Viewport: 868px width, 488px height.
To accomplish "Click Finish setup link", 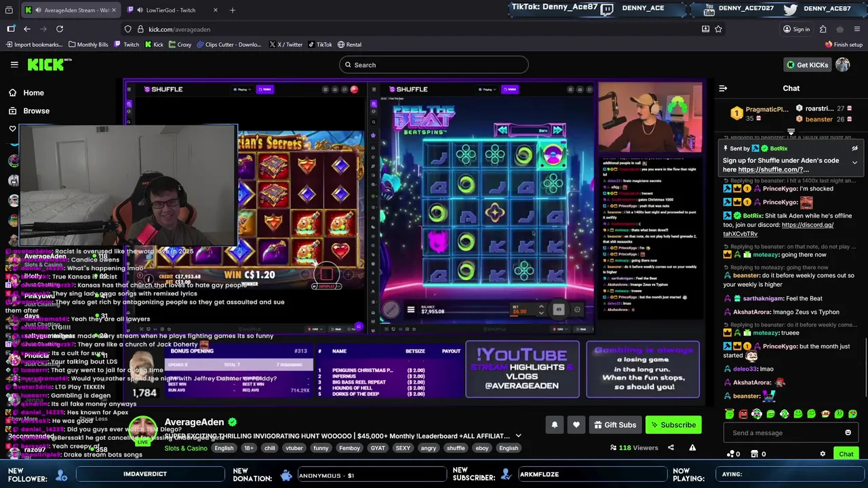I will pos(844,45).
